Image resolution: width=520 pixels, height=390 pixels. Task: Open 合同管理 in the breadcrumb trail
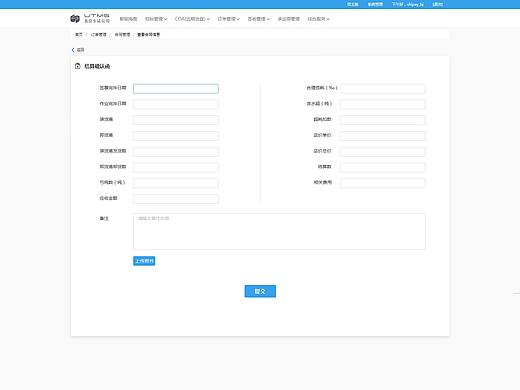tap(122, 34)
